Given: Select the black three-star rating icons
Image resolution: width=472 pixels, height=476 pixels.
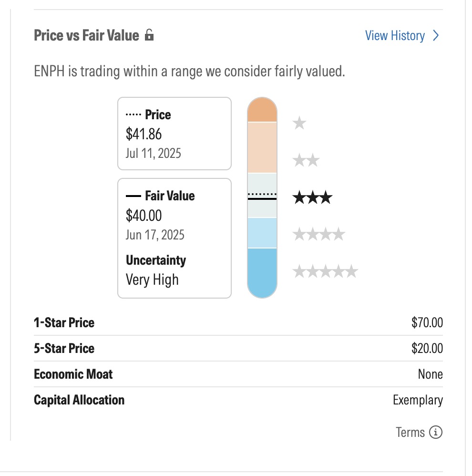Looking at the screenshot, I should (312, 197).
